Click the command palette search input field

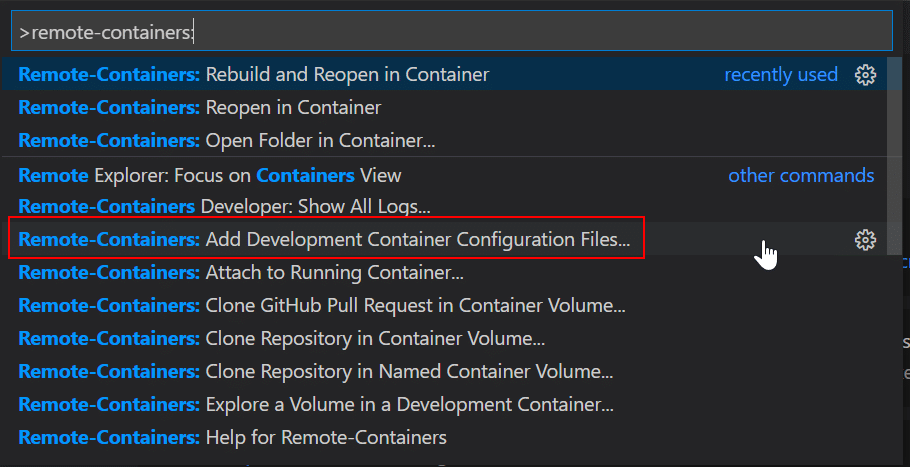tap(452, 33)
